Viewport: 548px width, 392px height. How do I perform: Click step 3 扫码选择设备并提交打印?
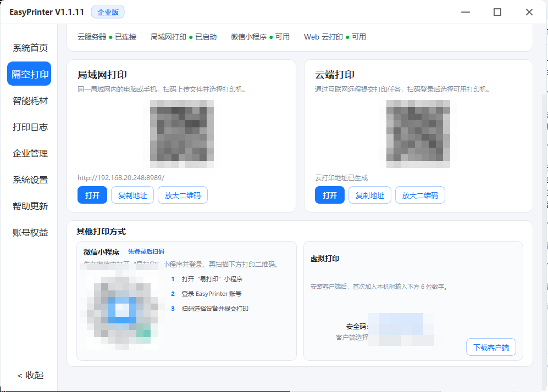[x=210, y=309]
